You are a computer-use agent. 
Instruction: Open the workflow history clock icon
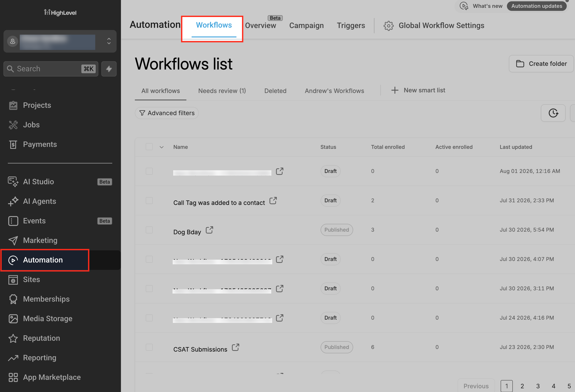pyautogui.click(x=553, y=113)
